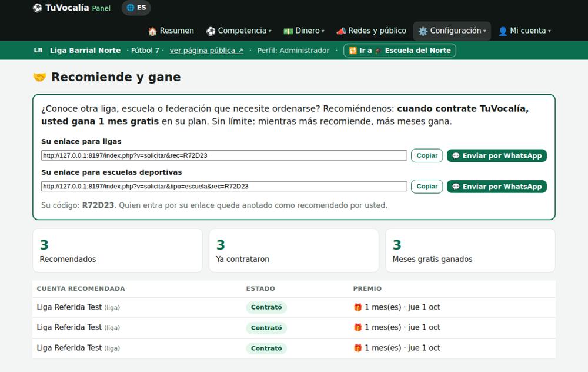Click the handshake icon by Recomiende y gane
Image resolution: width=588 pixels, height=372 pixels.
click(40, 77)
